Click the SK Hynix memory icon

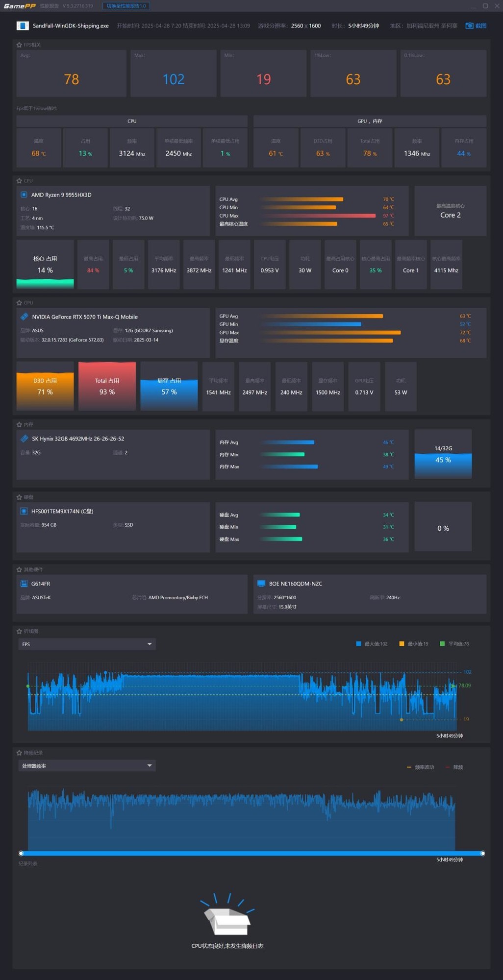point(24,439)
